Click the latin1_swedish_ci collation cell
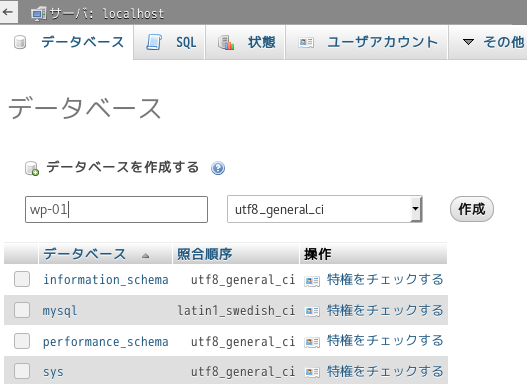Screen dimensions: 527x384 tap(236, 311)
